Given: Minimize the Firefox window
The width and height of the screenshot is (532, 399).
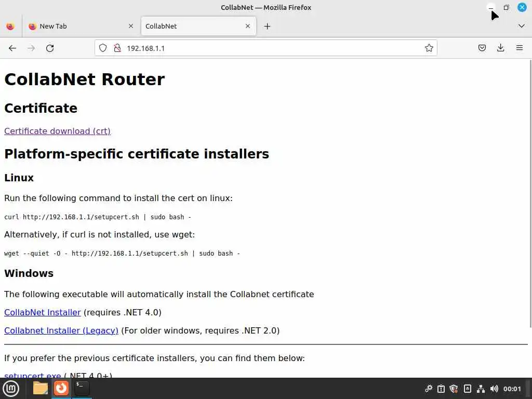Looking at the screenshot, I should pyautogui.click(x=491, y=7).
